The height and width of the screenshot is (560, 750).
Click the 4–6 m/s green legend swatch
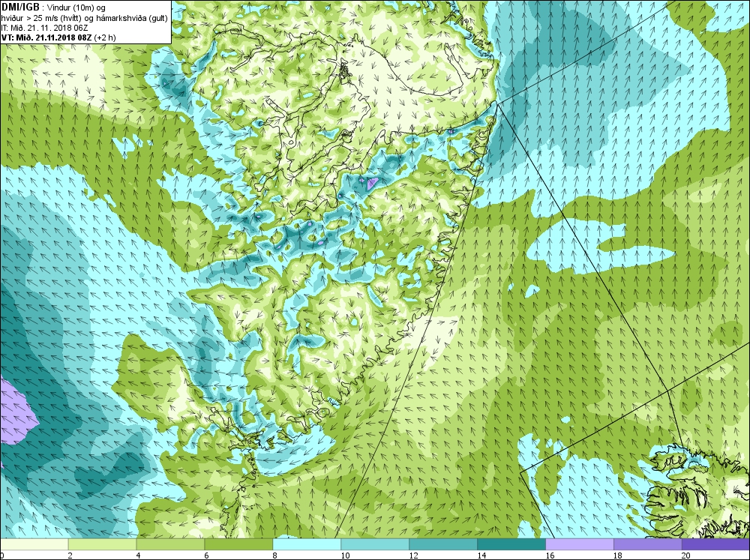pyautogui.click(x=170, y=544)
